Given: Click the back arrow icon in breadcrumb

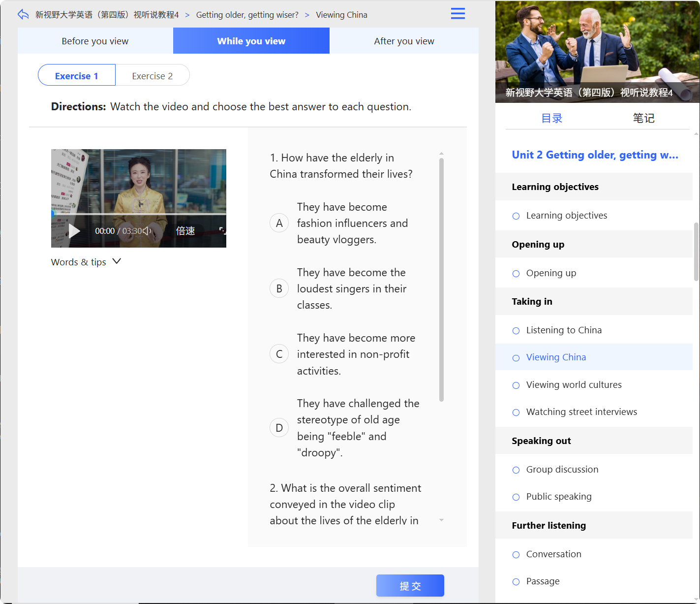Looking at the screenshot, I should (x=23, y=14).
